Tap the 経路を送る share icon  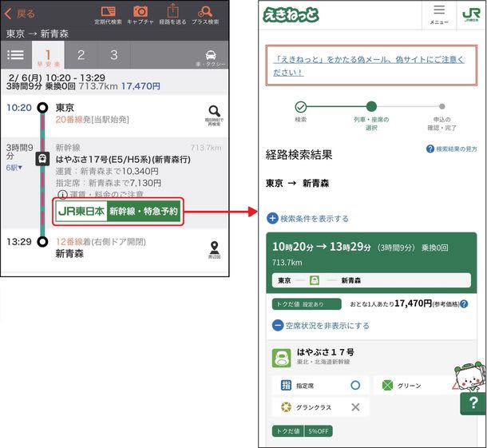[x=172, y=13]
